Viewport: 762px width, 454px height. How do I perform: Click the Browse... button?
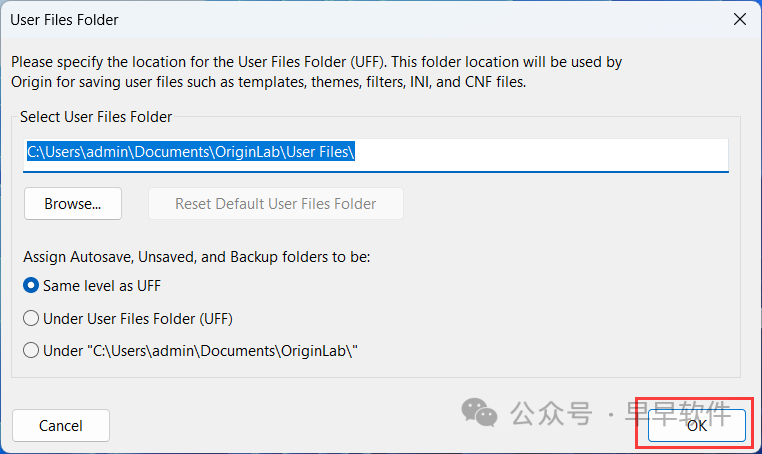pos(73,204)
